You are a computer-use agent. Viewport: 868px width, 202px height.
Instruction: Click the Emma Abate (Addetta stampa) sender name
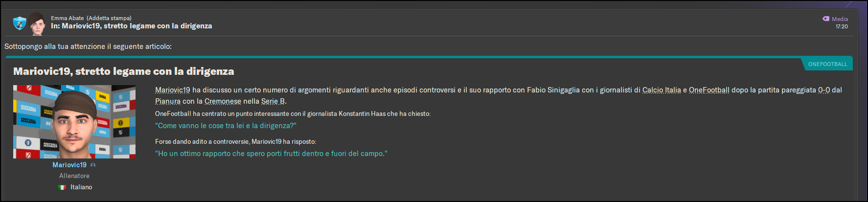(x=91, y=18)
